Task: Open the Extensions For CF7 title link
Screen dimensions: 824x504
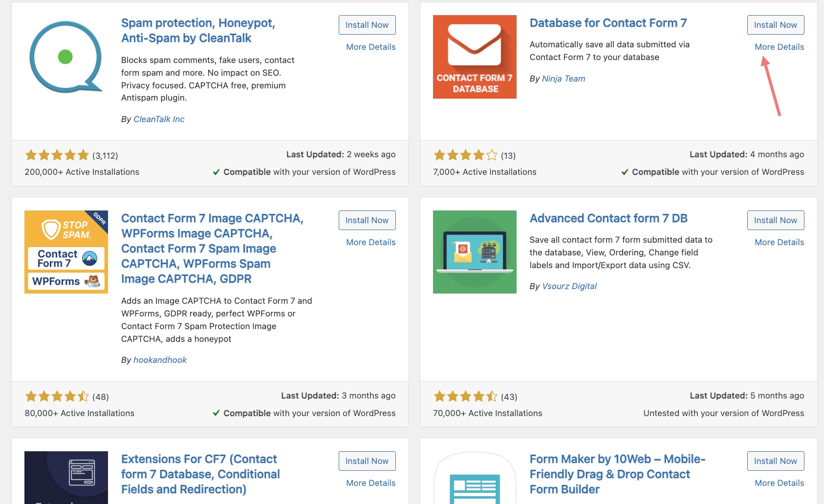Action: pos(200,474)
